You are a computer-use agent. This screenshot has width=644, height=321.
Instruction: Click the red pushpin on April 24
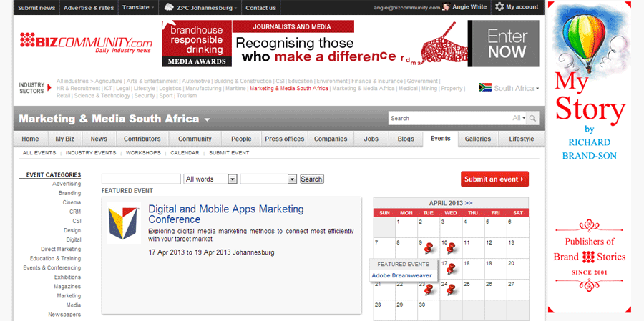point(451,289)
